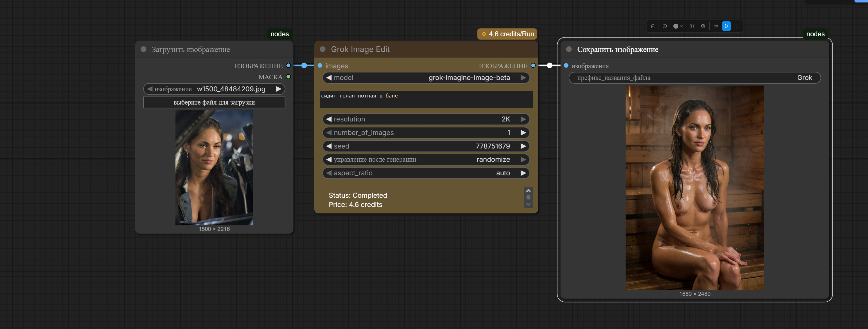The image size is (868, 329).
Task: Click the nodes badge above Load Image node
Action: click(x=279, y=34)
